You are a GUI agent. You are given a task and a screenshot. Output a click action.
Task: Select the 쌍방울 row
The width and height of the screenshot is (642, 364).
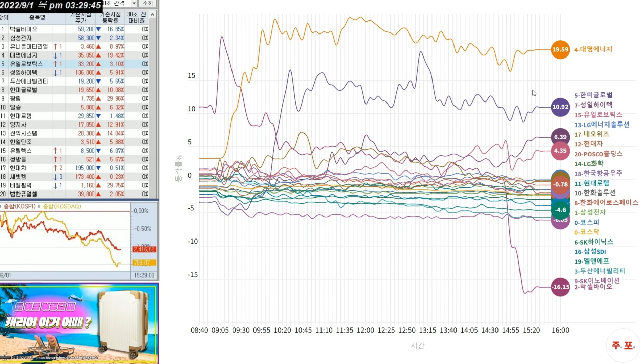(x=74, y=159)
